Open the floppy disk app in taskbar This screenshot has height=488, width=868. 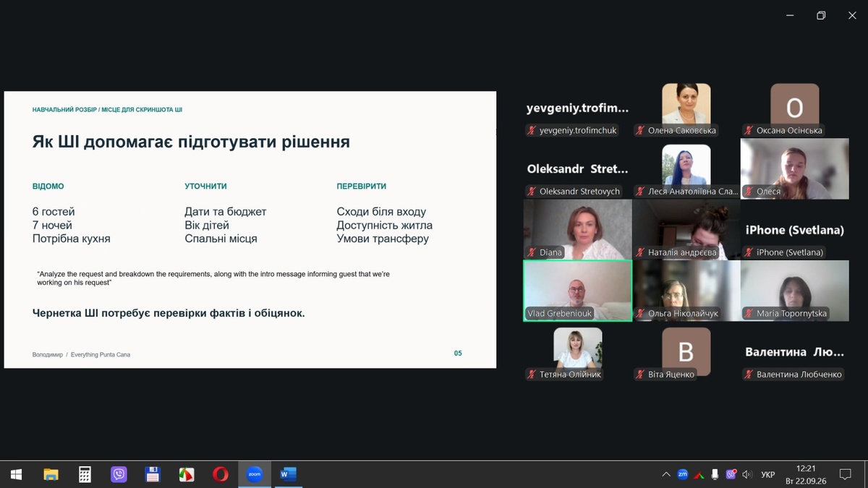click(x=153, y=474)
